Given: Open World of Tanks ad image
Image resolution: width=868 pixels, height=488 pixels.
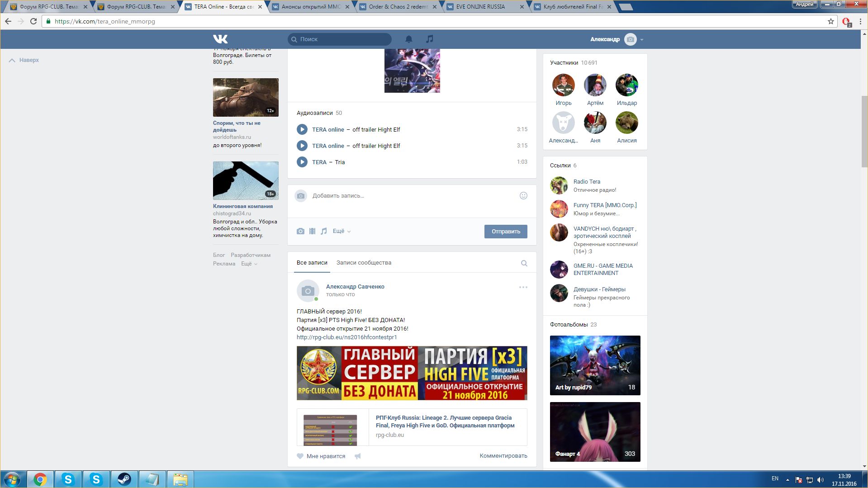Looking at the screenshot, I should point(246,97).
